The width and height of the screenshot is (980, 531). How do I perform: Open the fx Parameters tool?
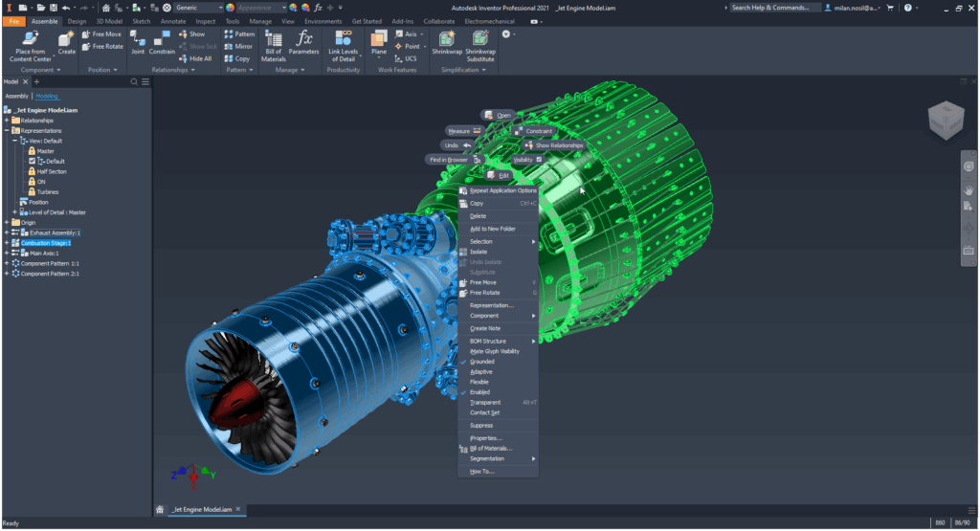coord(304,39)
